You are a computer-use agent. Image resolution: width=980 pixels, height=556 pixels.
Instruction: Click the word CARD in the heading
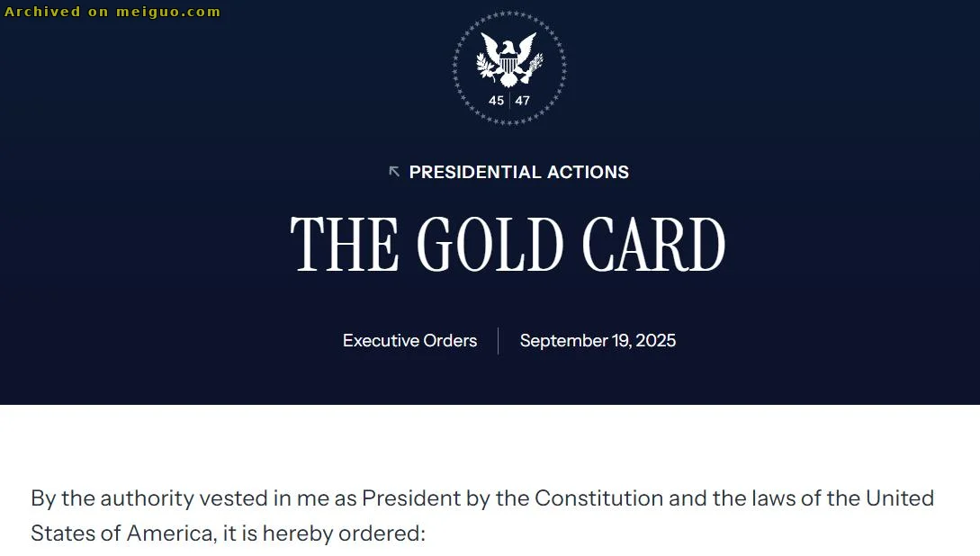point(653,245)
